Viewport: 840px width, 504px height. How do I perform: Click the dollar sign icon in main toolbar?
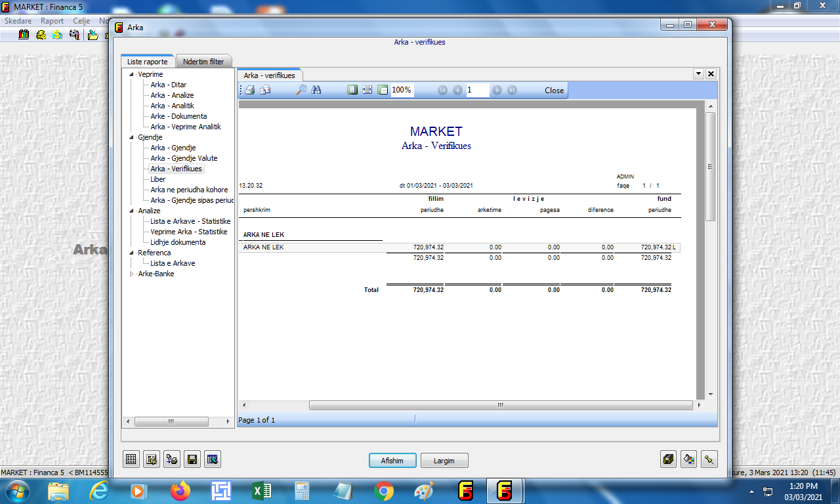58,35
